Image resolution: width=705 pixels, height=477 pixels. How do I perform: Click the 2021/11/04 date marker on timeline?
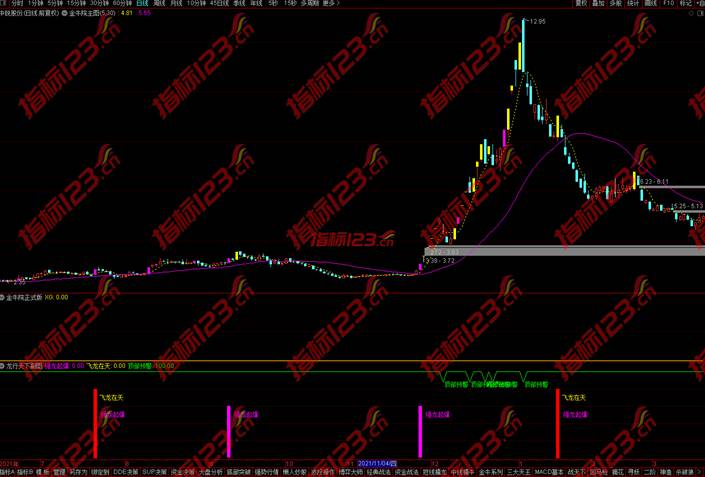(377, 463)
